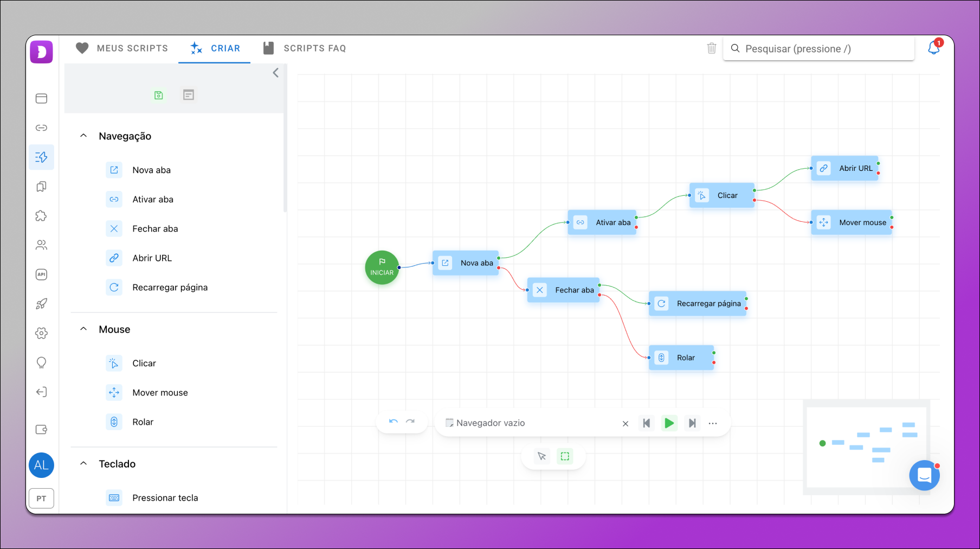Click the step forward control
Screen dimensions: 980x549
pos(692,423)
